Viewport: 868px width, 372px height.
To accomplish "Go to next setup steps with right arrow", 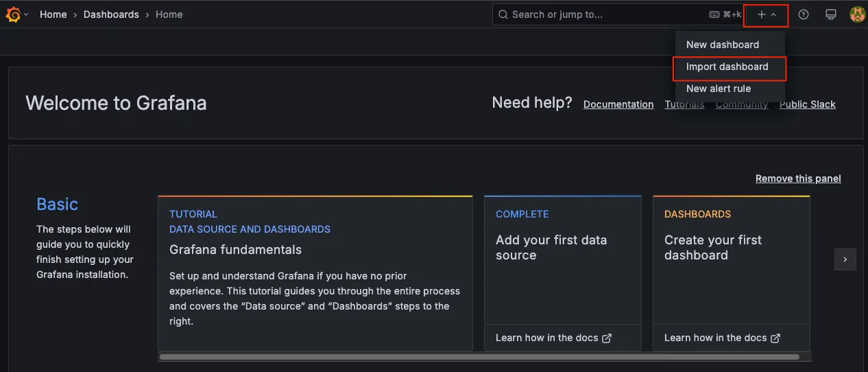I will tap(845, 259).
